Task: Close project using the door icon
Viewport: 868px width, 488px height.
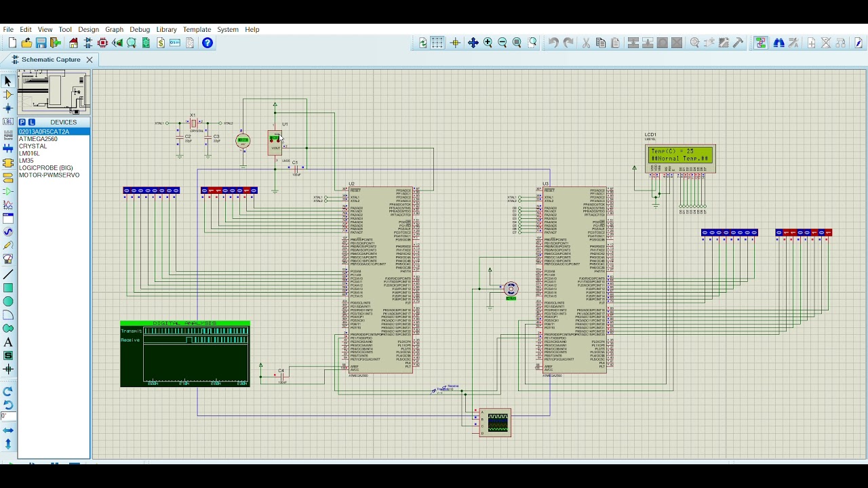Action: [x=56, y=43]
